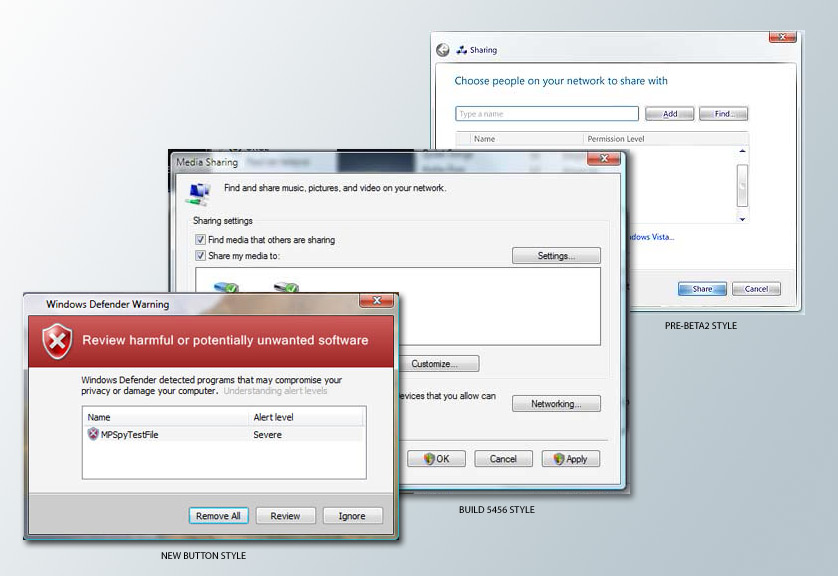Image resolution: width=838 pixels, height=576 pixels.
Task: Click the Networking button in Media Sharing
Action: click(556, 403)
